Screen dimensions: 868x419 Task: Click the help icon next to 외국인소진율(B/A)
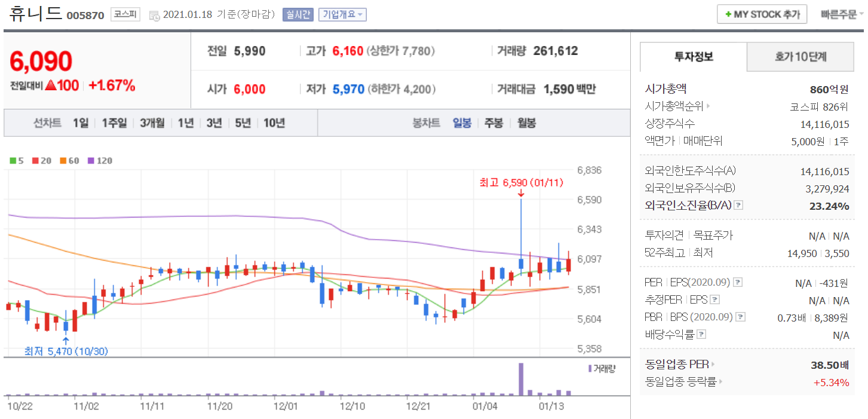point(738,206)
